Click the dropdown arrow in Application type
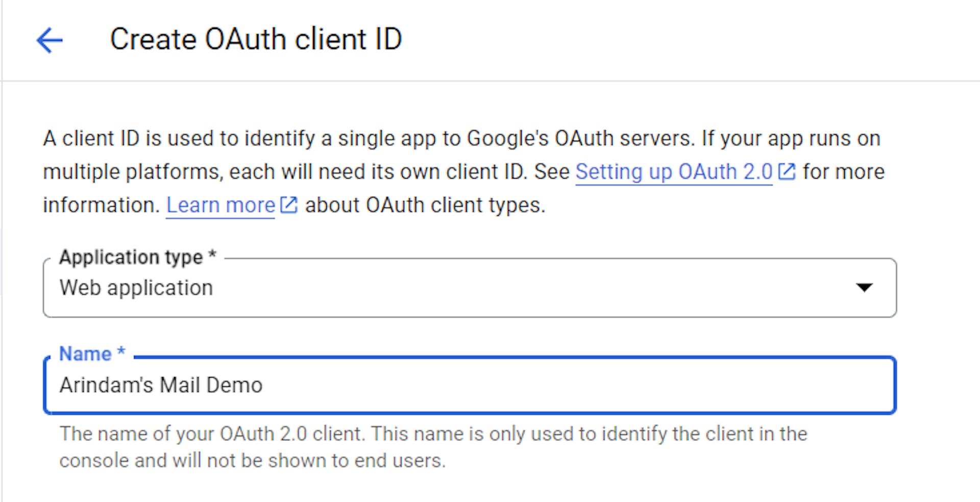This screenshot has height=502, width=980. [x=864, y=288]
